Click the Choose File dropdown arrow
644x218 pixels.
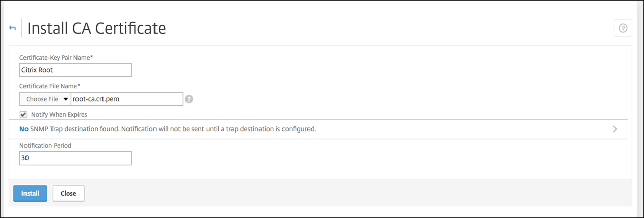[x=66, y=99]
